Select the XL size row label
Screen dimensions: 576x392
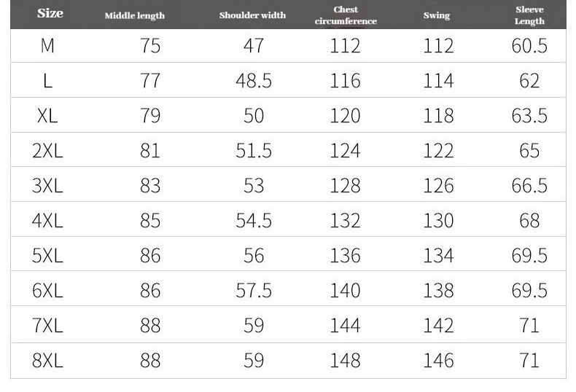[47, 116]
